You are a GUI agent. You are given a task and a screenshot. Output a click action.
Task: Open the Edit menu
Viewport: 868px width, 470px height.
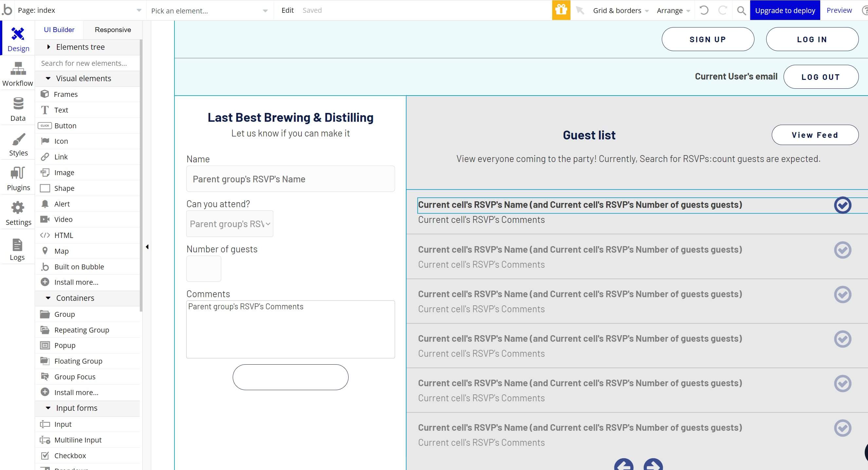click(287, 10)
